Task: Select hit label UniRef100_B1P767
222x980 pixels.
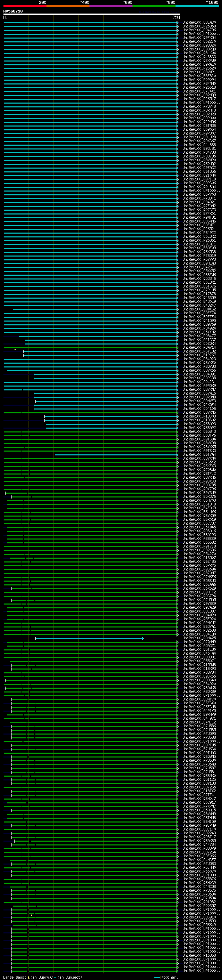Action: coord(199,355)
